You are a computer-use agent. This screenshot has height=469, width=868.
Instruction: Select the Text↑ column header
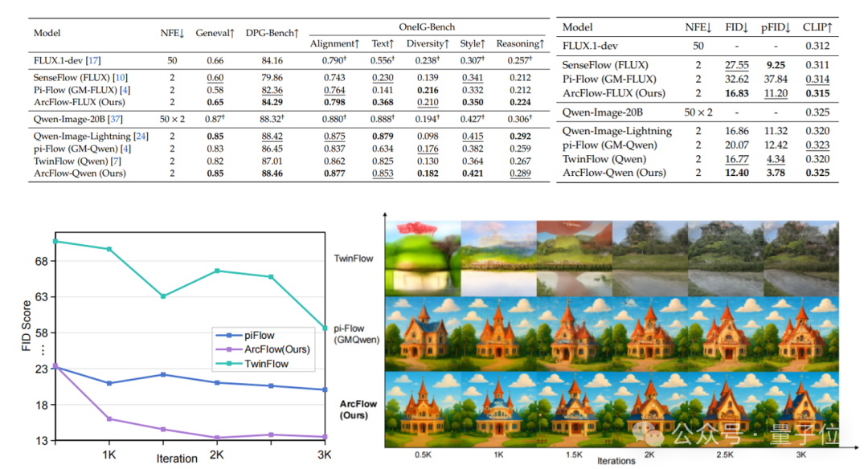click(x=383, y=43)
